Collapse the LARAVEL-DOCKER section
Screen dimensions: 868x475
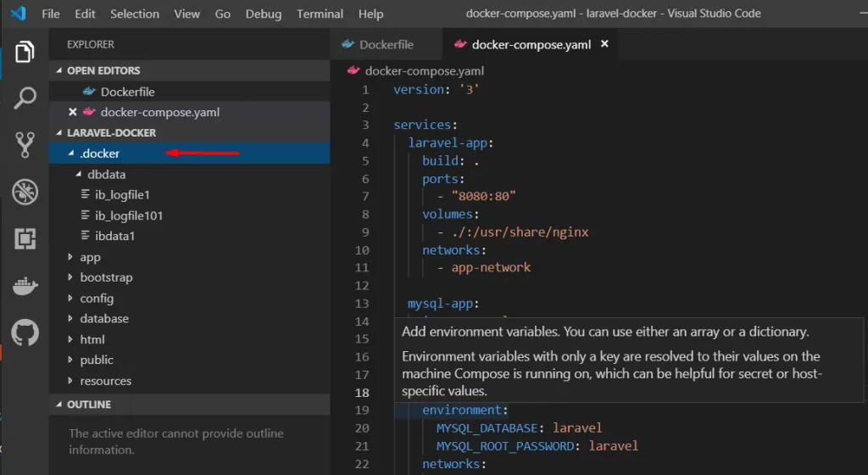click(x=58, y=132)
